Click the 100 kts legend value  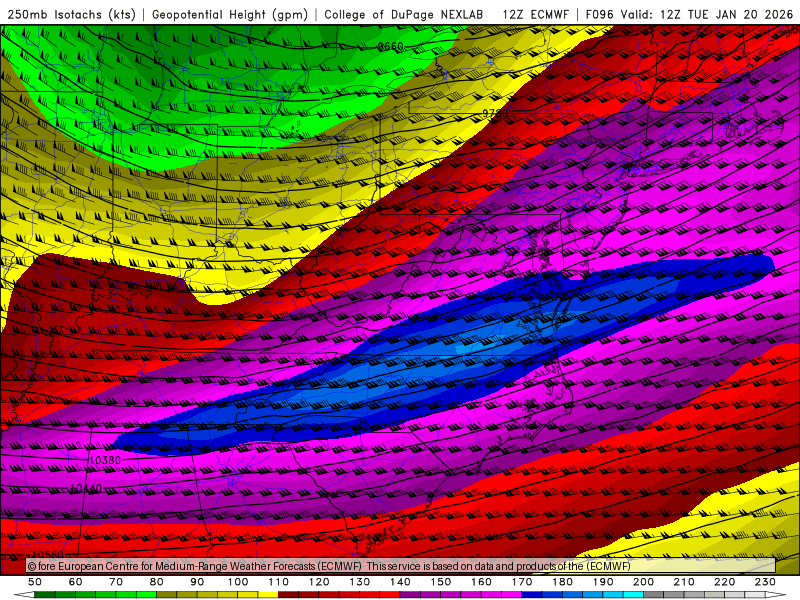click(x=238, y=582)
